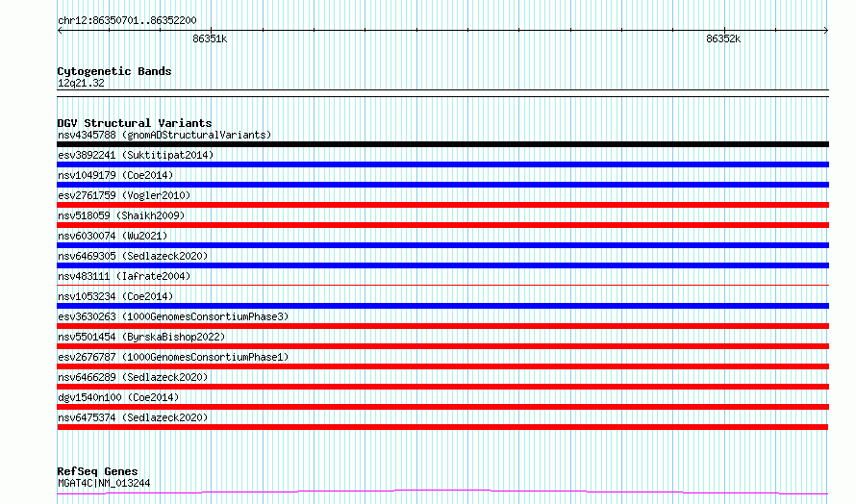Viewport: 856px width, 504px height.
Task: Click the blue bar under esv3892241
Action: pyautogui.click(x=442, y=164)
